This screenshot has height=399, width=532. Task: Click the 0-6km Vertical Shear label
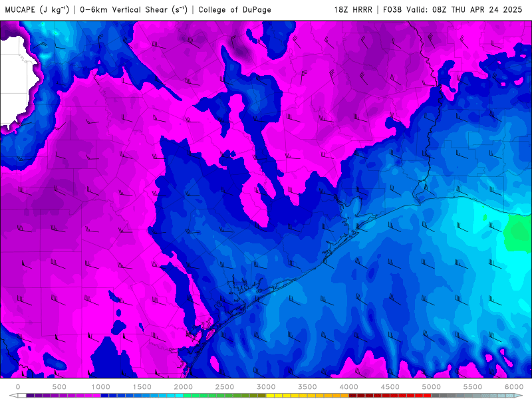tap(134, 10)
